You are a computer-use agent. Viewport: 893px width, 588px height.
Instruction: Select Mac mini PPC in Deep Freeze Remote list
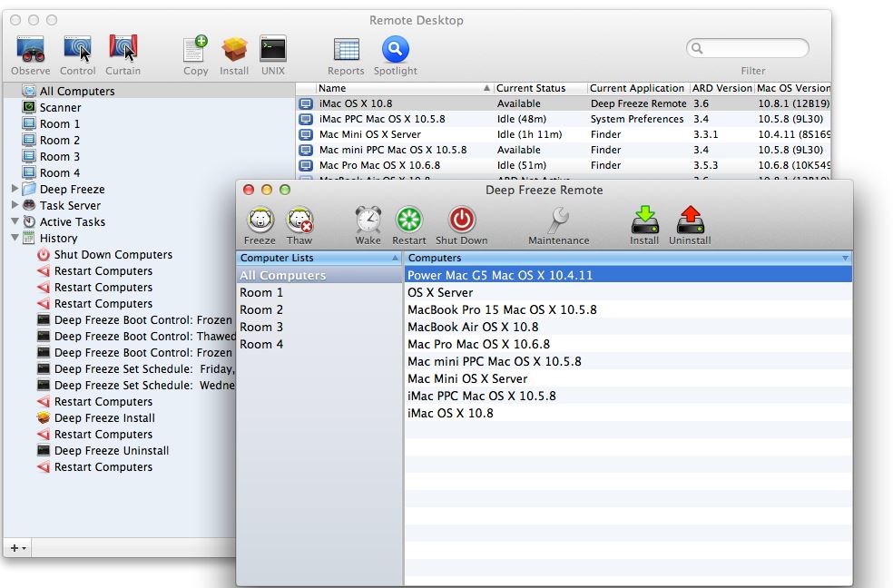(x=628, y=361)
